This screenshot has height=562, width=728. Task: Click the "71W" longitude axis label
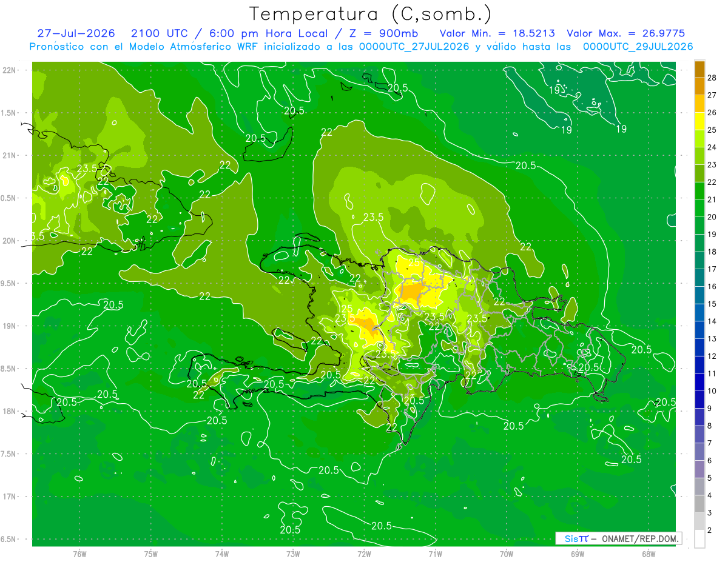click(435, 554)
